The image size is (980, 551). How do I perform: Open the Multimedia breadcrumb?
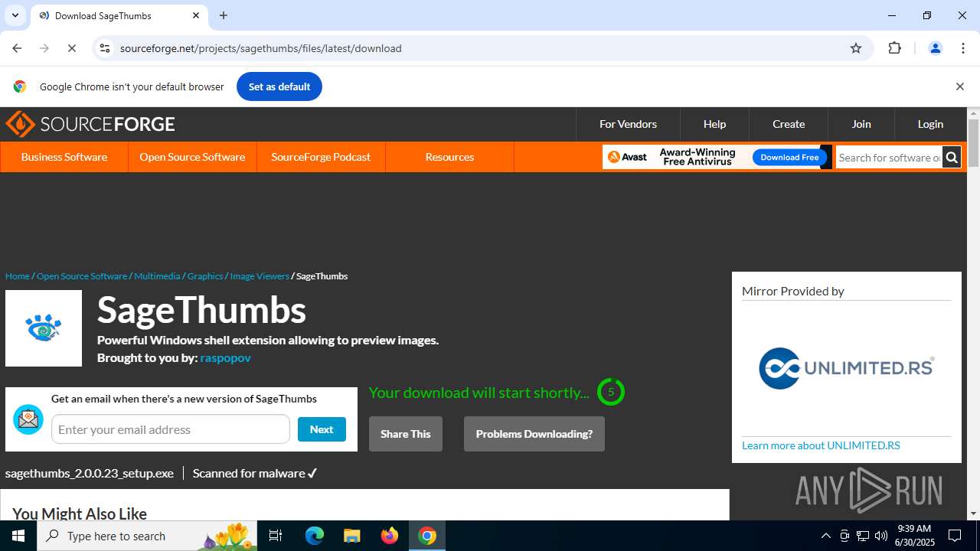[x=157, y=276]
